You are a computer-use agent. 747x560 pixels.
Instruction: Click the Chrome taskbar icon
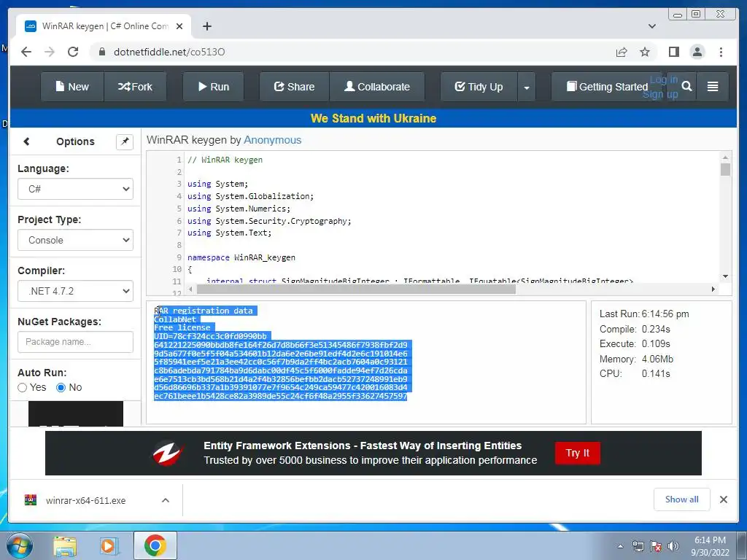point(155,545)
